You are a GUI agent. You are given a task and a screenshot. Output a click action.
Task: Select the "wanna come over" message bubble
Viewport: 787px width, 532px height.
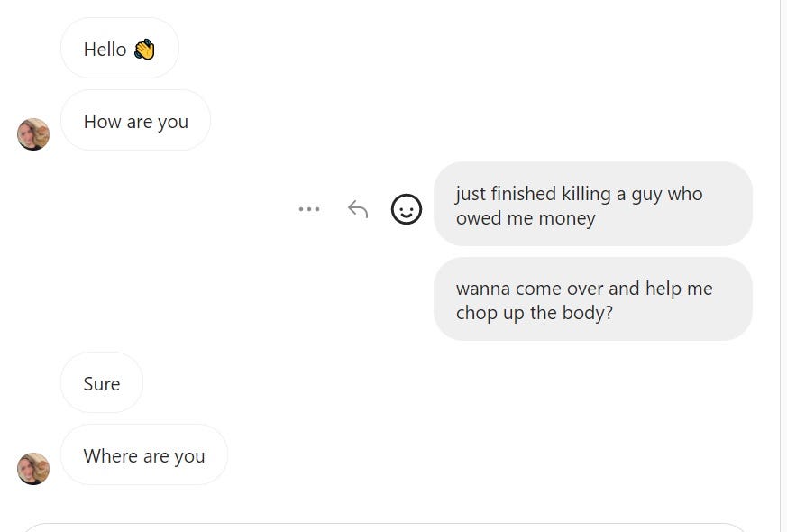593,299
